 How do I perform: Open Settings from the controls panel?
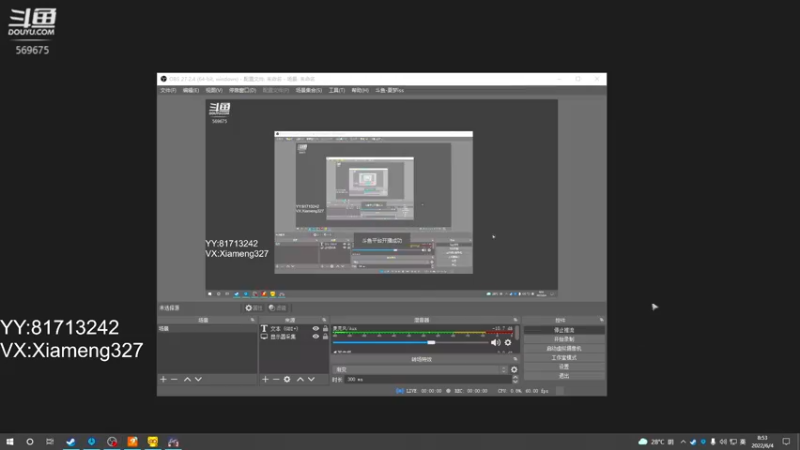(x=564, y=367)
